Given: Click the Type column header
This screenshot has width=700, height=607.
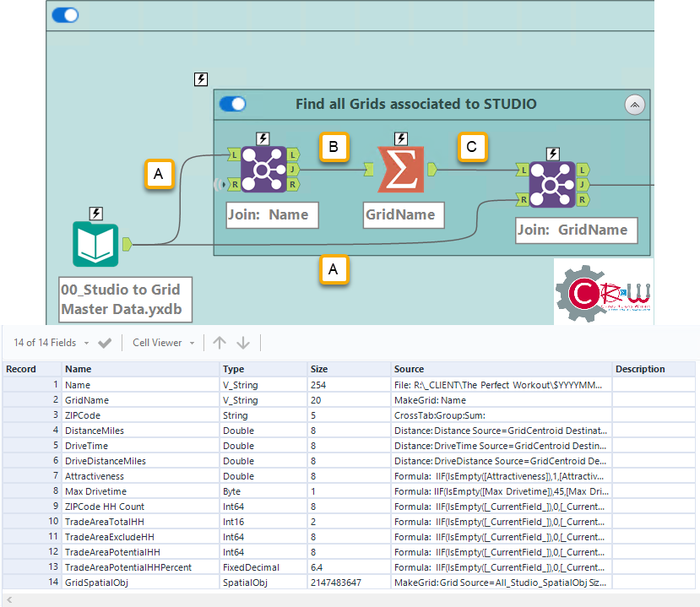Looking at the screenshot, I should click(234, 369).
